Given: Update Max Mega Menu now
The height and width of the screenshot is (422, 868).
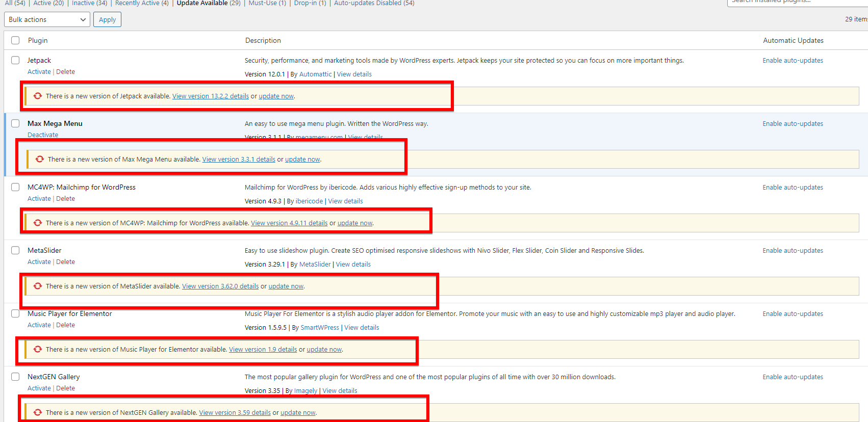Looking at the screenshot, I should 303,159.
